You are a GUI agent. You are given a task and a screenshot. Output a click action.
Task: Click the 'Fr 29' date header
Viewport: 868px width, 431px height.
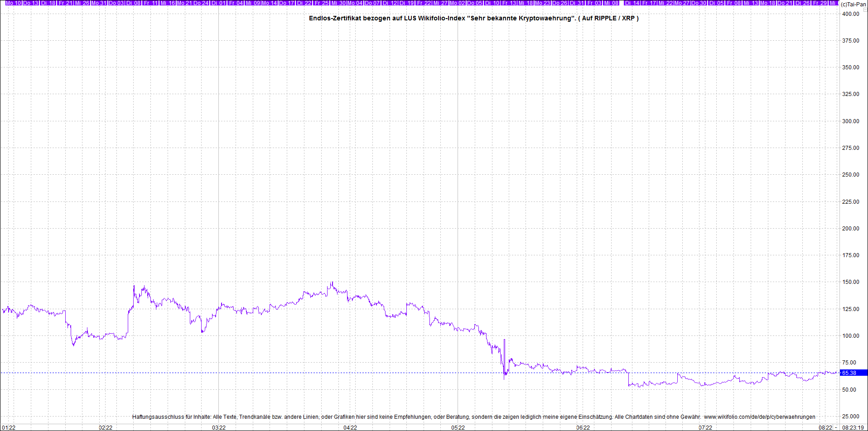[x=820, y=3]
